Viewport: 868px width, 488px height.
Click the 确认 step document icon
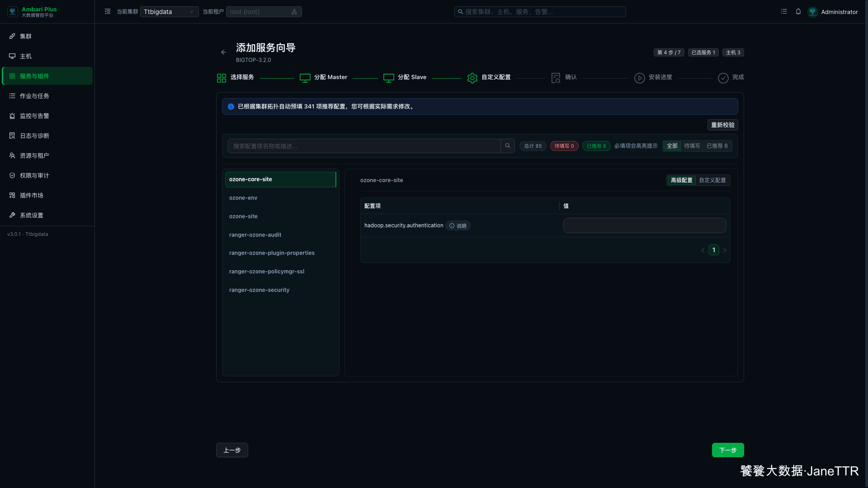tap(556, 78)
